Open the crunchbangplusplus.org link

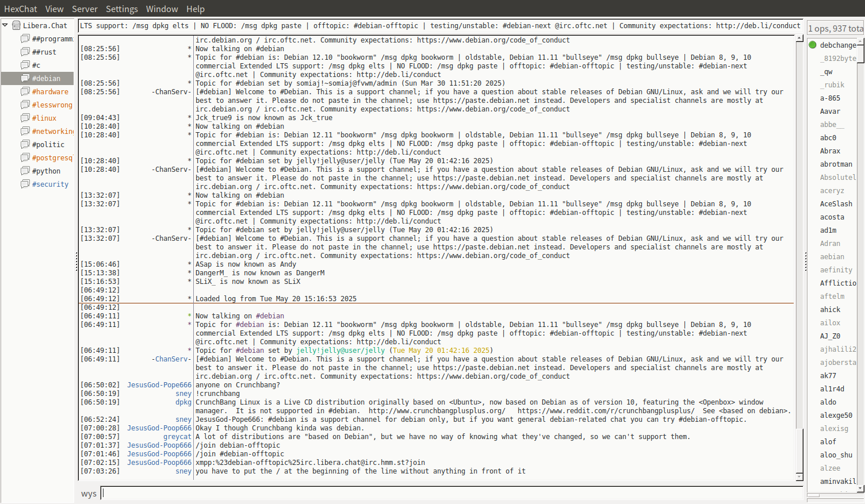tap(437, 411)
